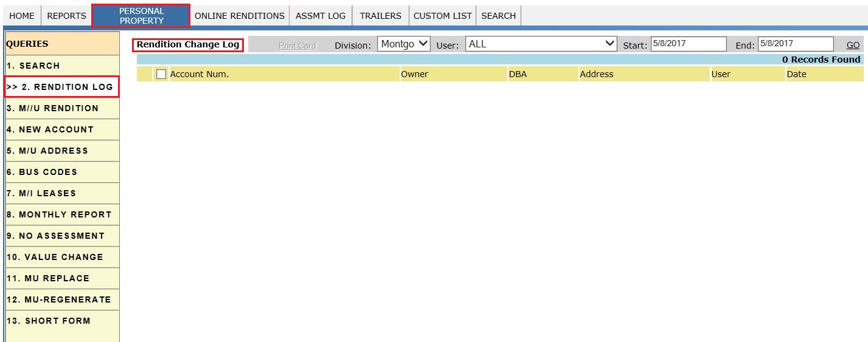Viewport: 868px width, 342px height.
Task: Choose 9. NO ASSESSMENT query
Action: click(x=62, y=236)
